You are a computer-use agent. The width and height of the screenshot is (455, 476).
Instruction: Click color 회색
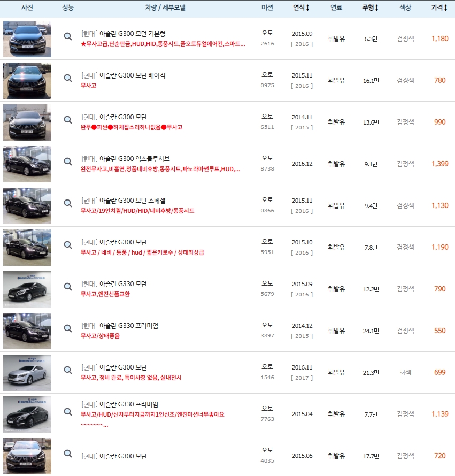(x=405, y=372)
